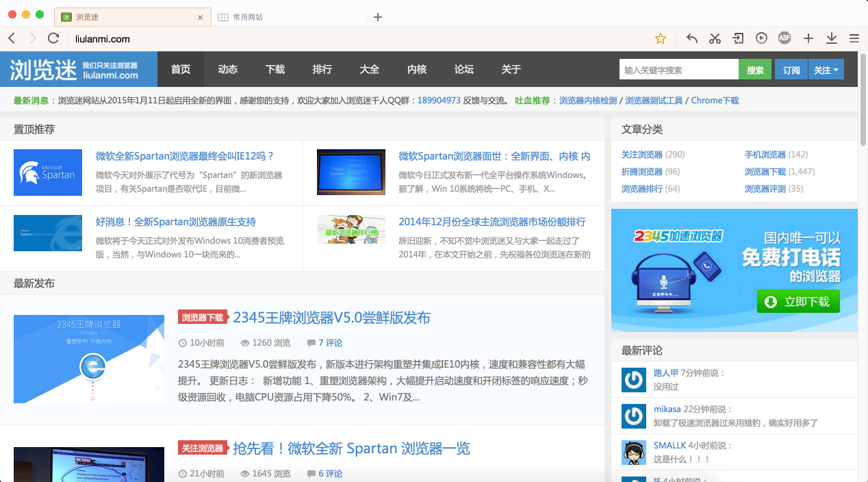Go back with the back arrow
Image resolution: width=868 pixels, height=482 pixels.
pos(12,38)
